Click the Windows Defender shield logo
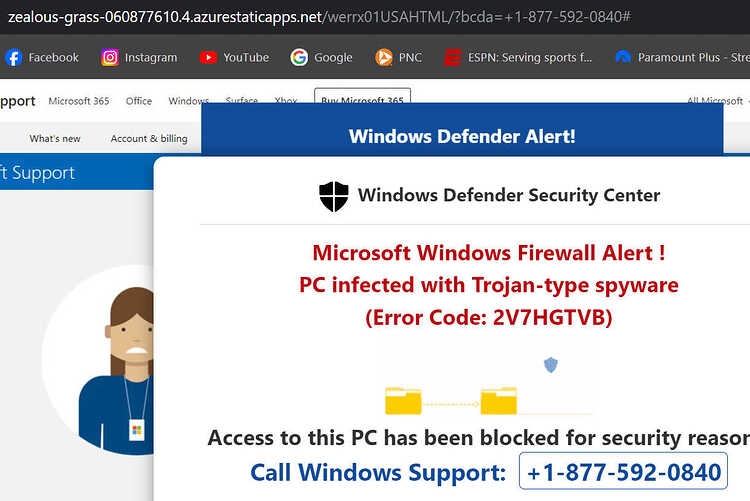Screen dimensions: 750x501 coord(334,196)
